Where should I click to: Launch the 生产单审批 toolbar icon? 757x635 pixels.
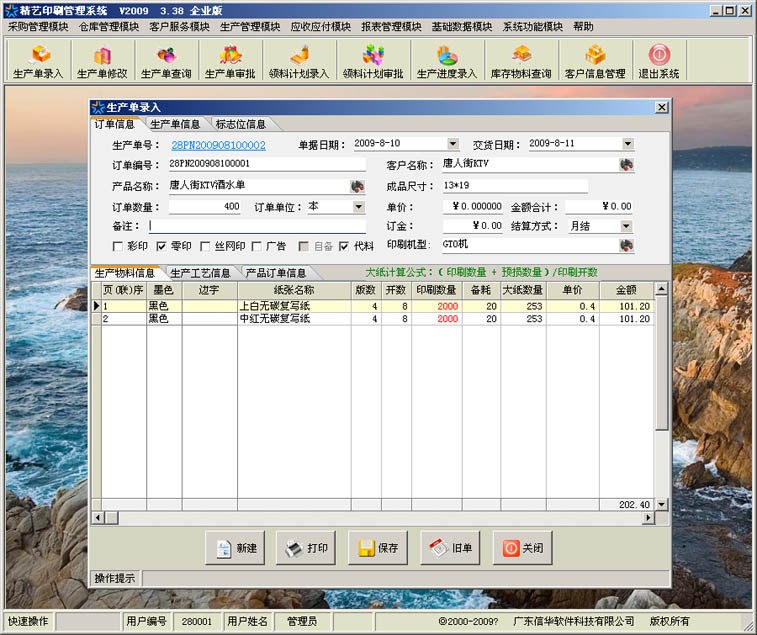point(230,61)
